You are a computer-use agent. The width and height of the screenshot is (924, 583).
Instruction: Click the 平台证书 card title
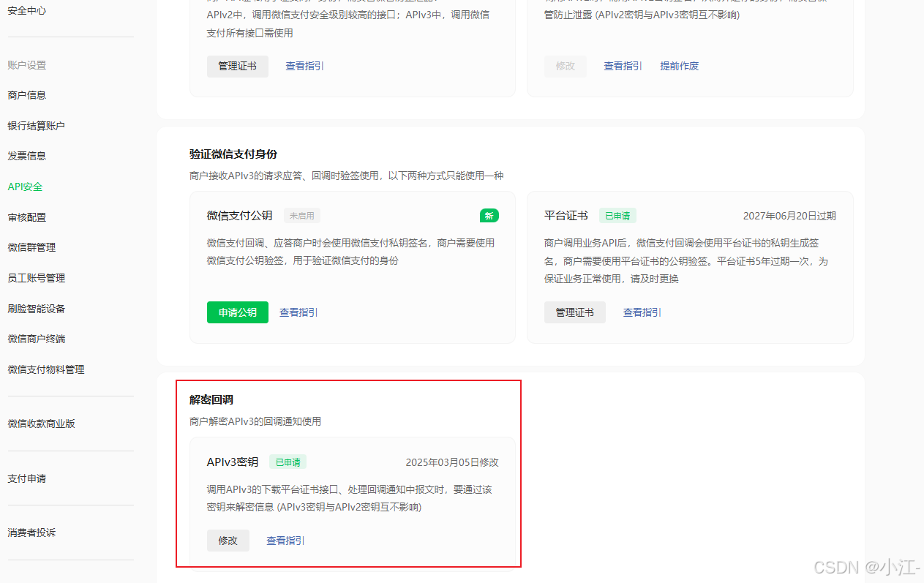(566, 216)
